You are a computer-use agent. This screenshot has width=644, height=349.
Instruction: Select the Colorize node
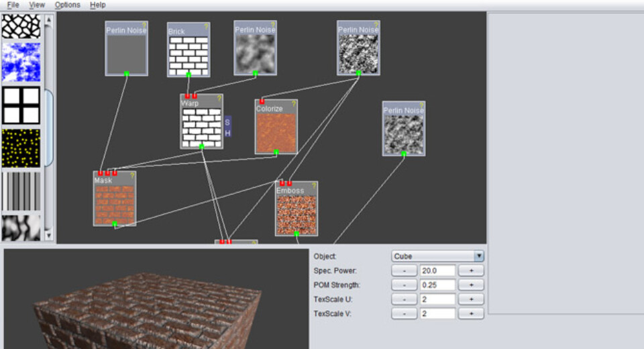coord(276,132)
